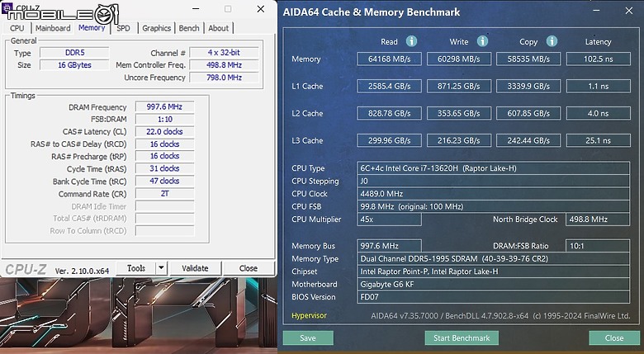Select L2 Cache Latency value 4.0 ns
The height and width of the screenshot is (354, 644).
(x=598, y=113)
